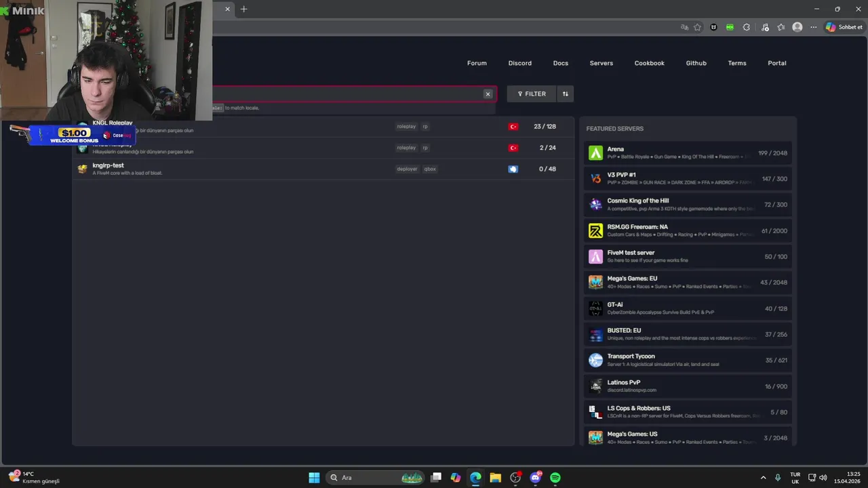The image size is (868, 488).
Task: Open the GT-AI featured server
Action: [688, 308]
